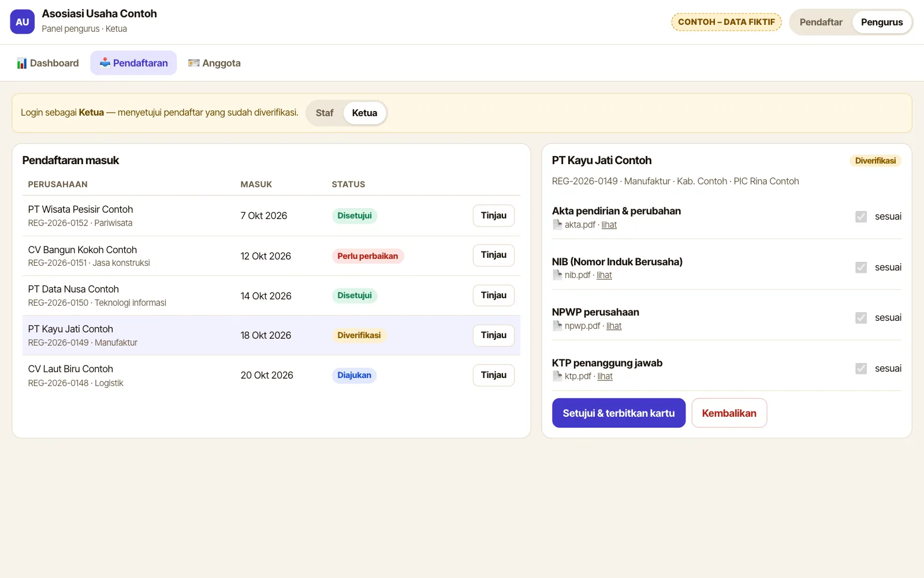Click the date 12 Okt 2026
Image resolution: width=924 pixels, height=578 pixels.
click(x=266, y=256)
